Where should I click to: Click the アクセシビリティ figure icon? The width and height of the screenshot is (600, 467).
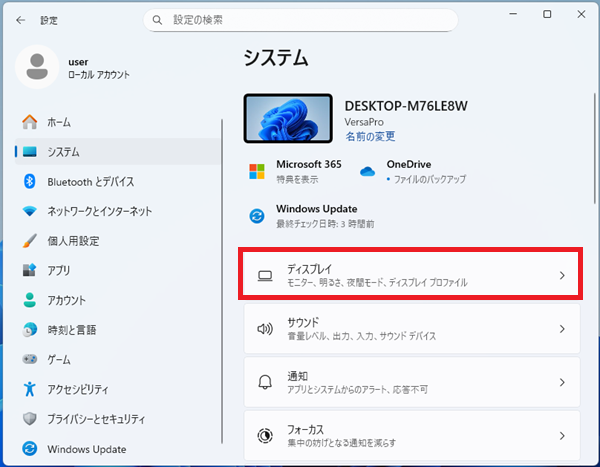point(30,389)
